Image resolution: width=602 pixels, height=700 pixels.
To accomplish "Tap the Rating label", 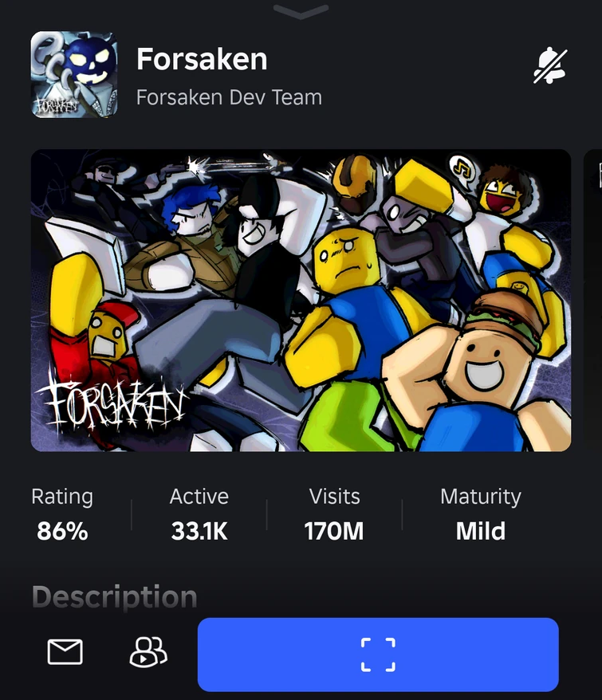I will (62, 497).
